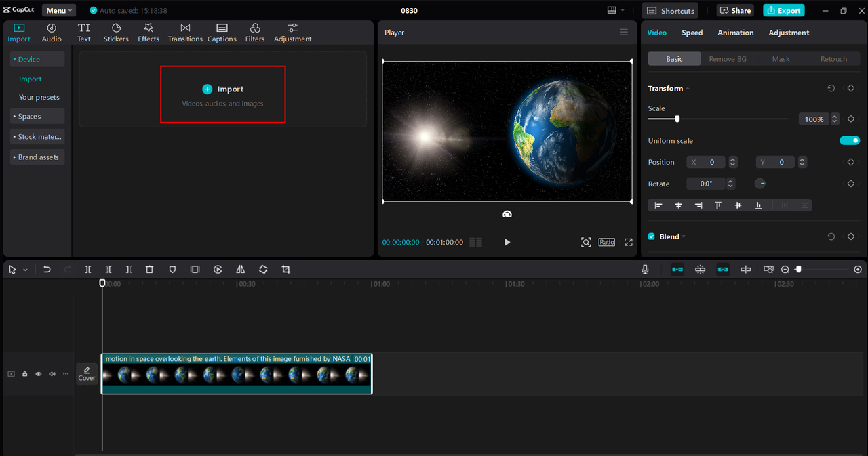Hide the video track with eye icon

[39, 373]
